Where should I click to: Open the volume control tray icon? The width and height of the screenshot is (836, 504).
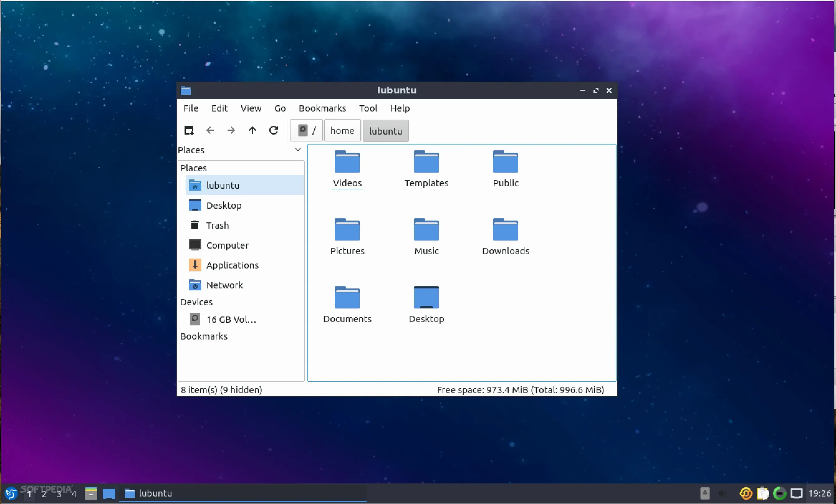coord(722,493)
